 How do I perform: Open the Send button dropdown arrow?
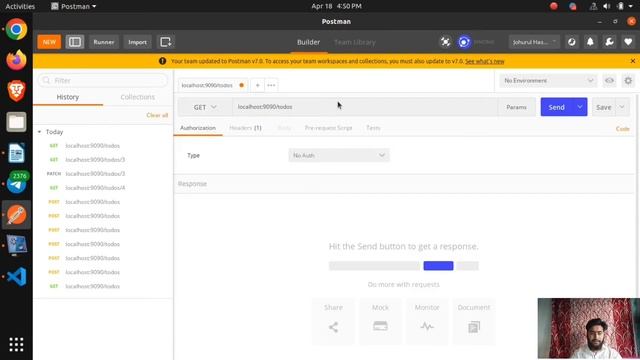coord(580,107)
